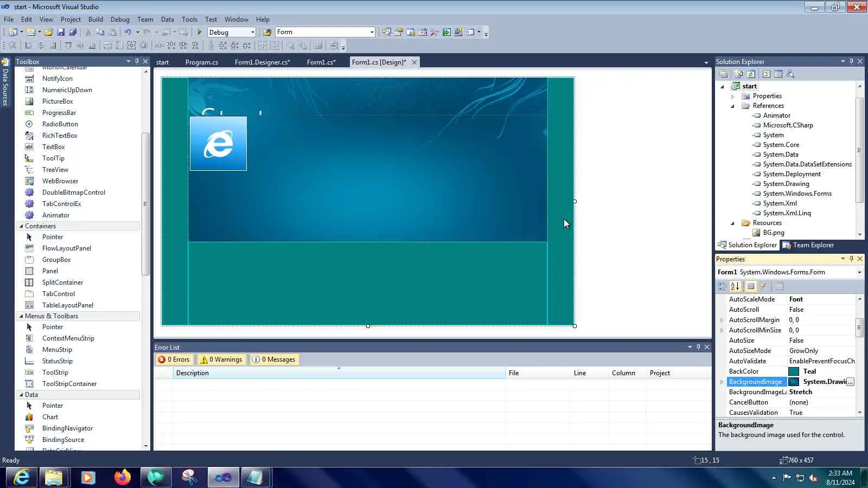Open Internet Explorer from taskbar

[x=22, y=478]
